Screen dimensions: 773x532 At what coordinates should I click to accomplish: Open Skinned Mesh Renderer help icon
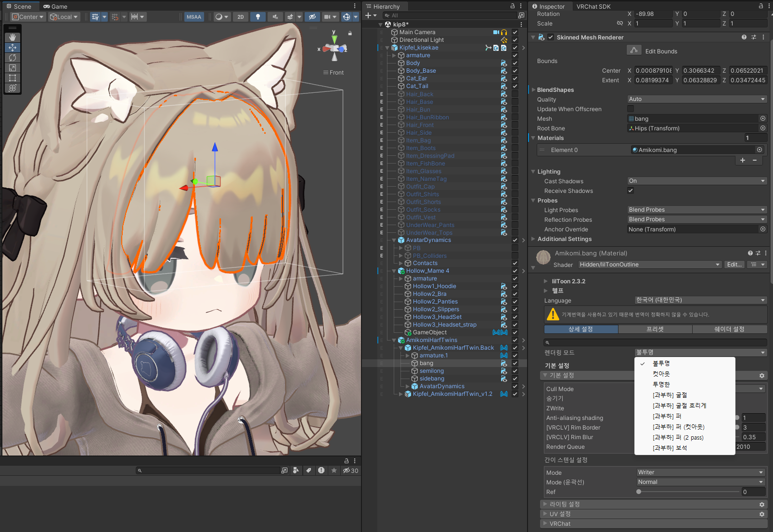(x=744, y=37)
